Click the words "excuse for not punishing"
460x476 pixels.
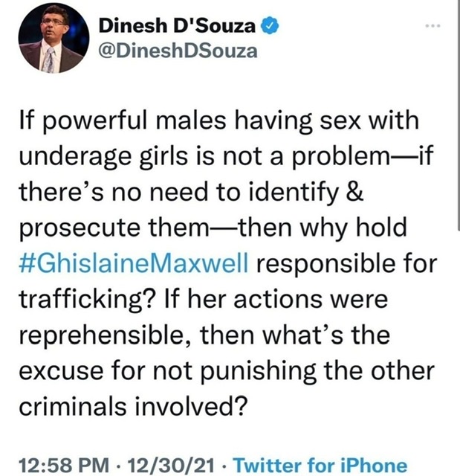[x=167, y=372]
